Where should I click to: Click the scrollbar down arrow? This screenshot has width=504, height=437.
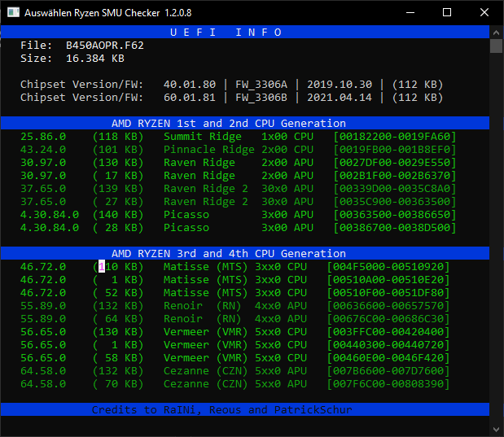pyautogui.click(x=496, y=430)
